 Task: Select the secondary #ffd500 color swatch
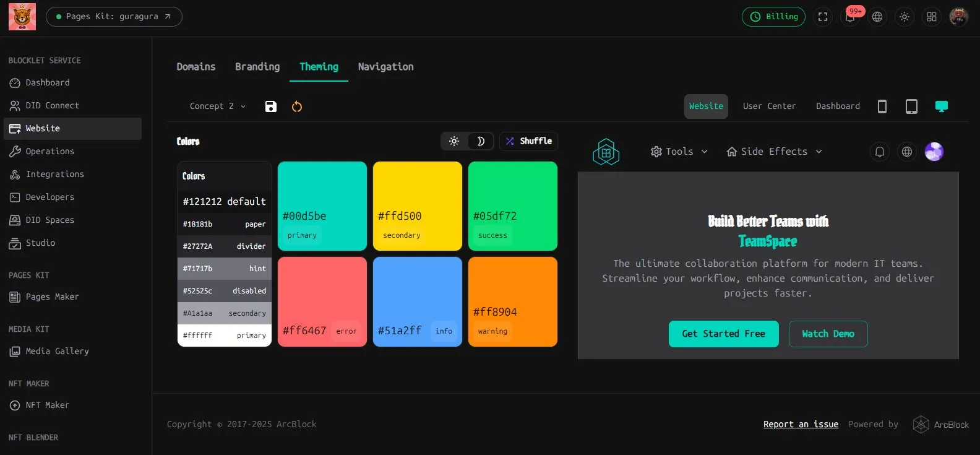pyautogui.click(x=418, y=206)
